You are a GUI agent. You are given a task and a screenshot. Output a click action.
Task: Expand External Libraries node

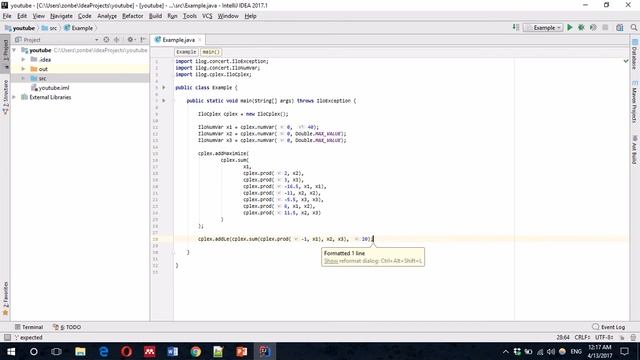[x=14, y=97]
